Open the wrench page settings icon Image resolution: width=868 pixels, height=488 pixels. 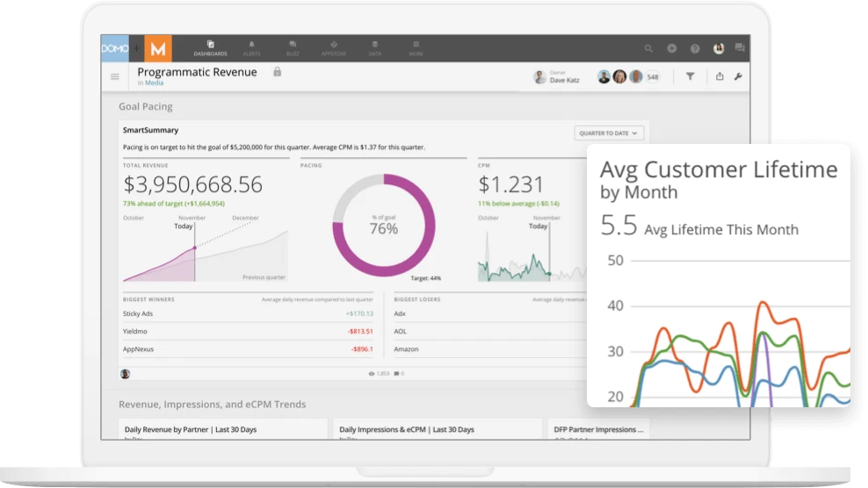pos(738,76)
